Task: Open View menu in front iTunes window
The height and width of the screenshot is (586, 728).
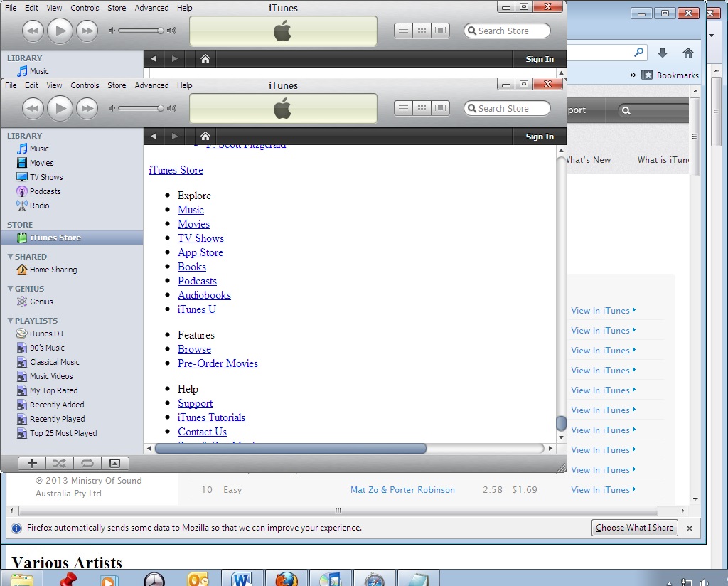Action: (x=54, y=85)
